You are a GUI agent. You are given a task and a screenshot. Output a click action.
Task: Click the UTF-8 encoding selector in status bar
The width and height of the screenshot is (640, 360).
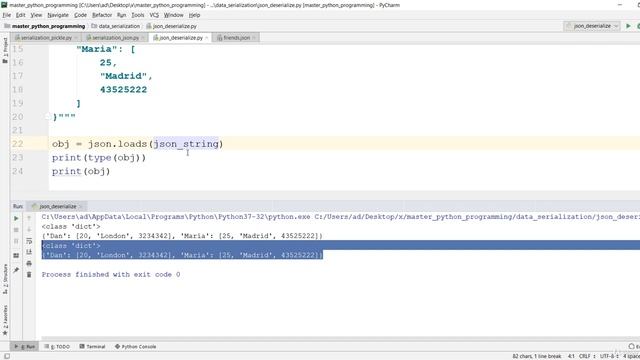[x=609, y=356]
